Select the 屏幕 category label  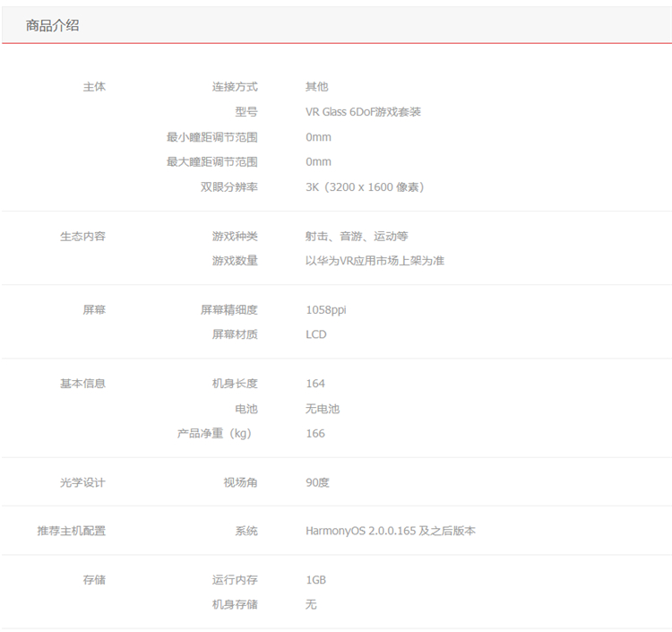click(94, 309)
